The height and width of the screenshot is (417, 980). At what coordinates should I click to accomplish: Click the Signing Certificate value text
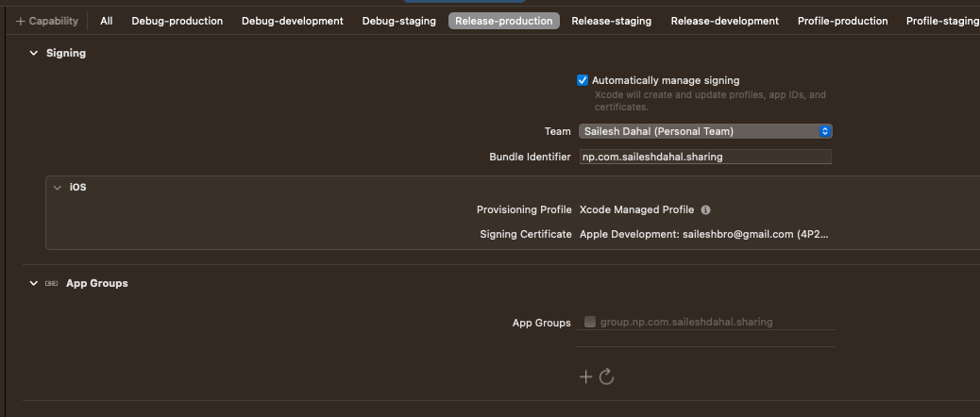coord(703,234)
